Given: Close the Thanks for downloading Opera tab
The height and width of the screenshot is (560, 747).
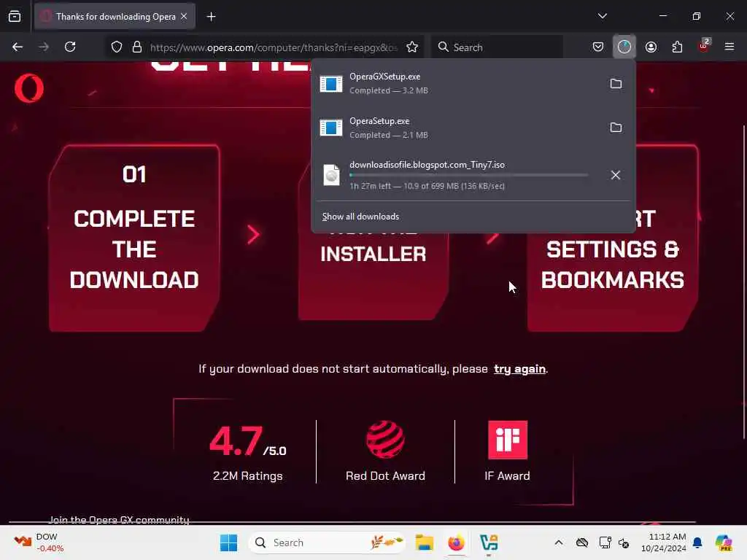Looking at the screenshot, I should click(x=184, y=17).
